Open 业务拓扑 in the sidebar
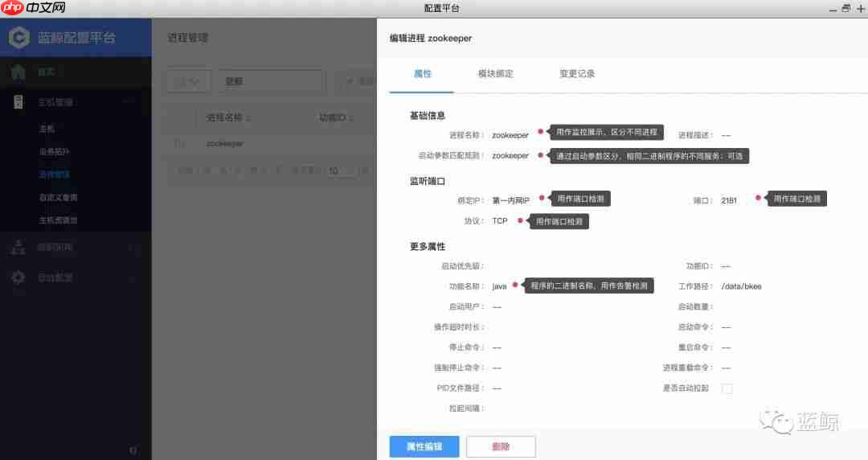 55,152
